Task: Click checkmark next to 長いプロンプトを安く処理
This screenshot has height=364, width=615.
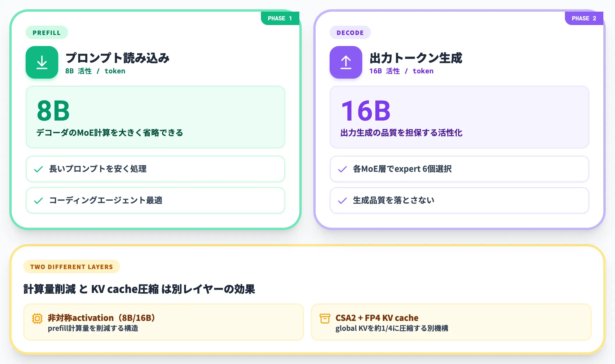Action: 38,169
